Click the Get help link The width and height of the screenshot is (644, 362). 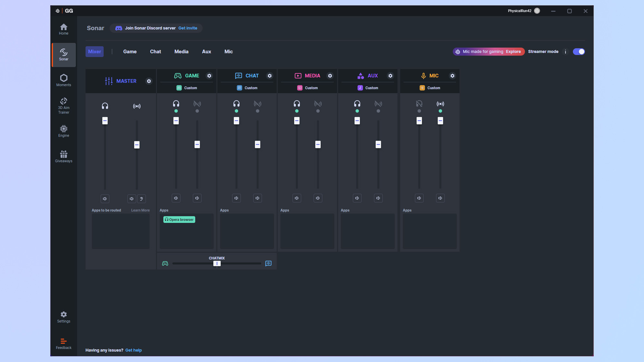(133, 350)
